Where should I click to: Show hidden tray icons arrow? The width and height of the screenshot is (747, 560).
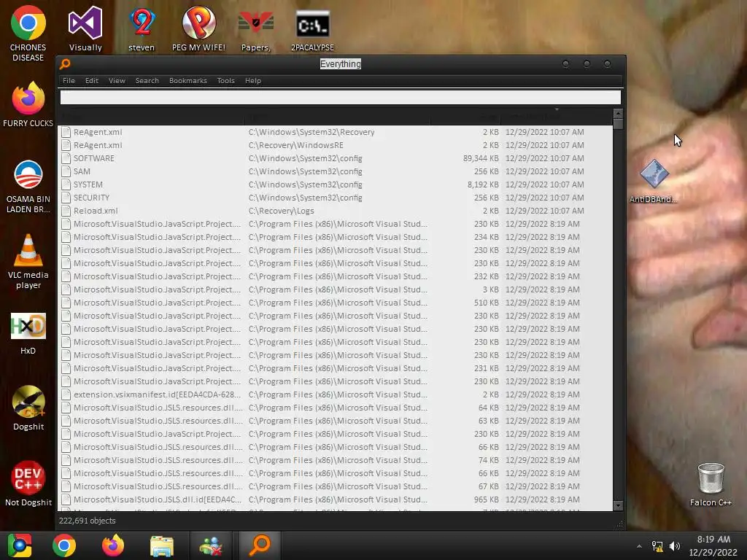point(639,546)
